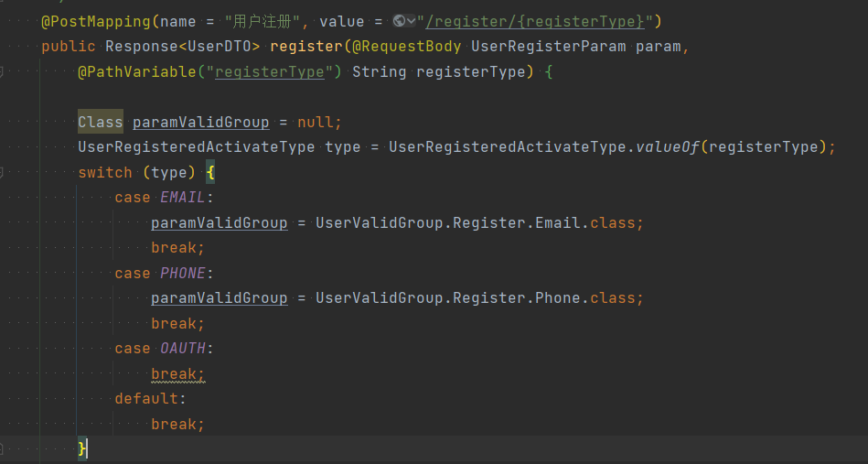
Task: Click the switch keyword
Action: tap(105, 173)
